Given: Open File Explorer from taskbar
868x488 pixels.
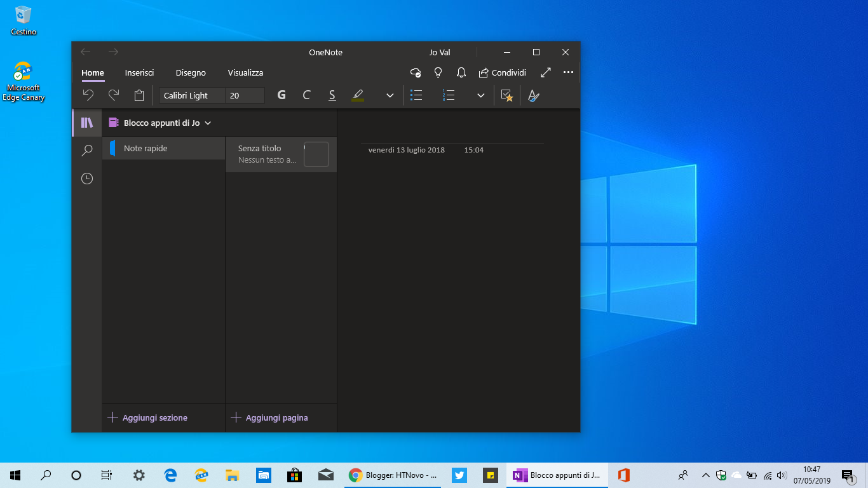Looking at the screenshot, I should click(232, 475).
